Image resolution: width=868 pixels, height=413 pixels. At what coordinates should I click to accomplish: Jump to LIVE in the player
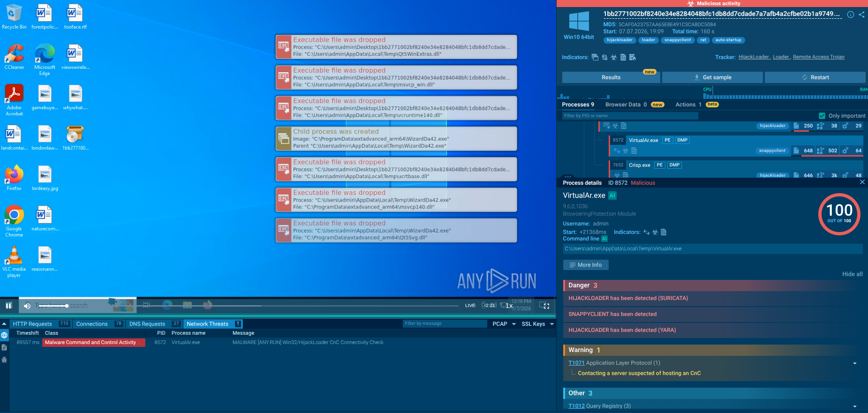pyautogui.click(x=470, y=306)
